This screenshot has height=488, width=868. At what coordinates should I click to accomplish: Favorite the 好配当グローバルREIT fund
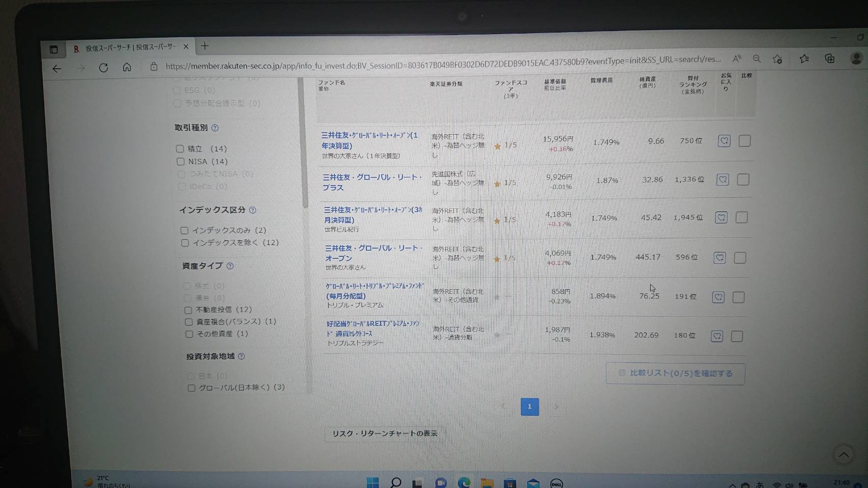pos(716,336)
